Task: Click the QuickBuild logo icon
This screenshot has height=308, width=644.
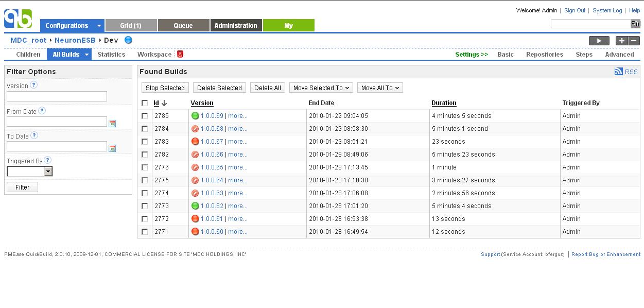Action: pyautogui.click(x=18, y=19)
